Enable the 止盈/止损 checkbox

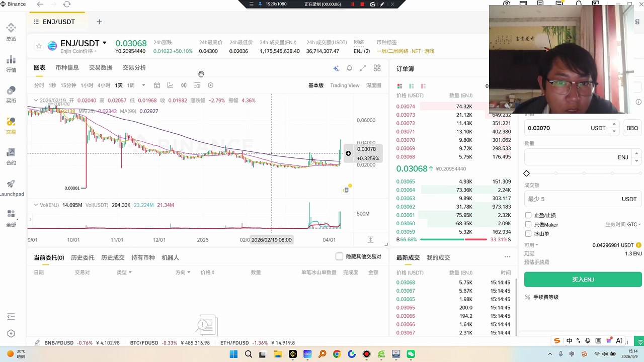tap(528, 215)
